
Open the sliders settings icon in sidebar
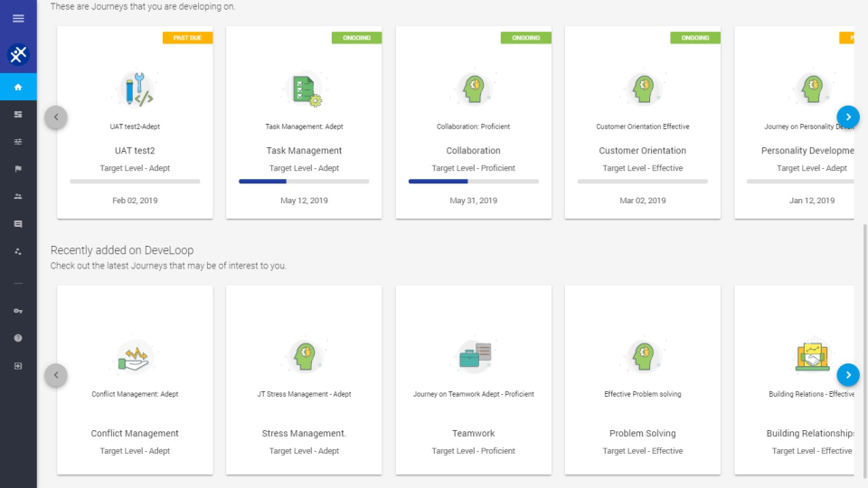[x=18, y=142]
